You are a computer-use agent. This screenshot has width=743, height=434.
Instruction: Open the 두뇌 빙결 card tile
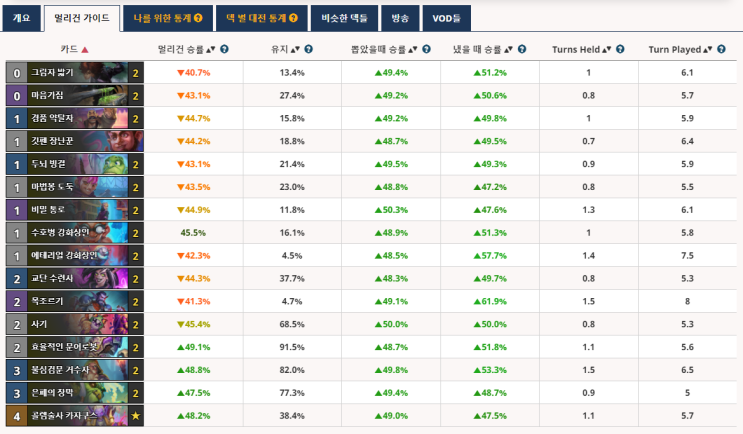75,164
